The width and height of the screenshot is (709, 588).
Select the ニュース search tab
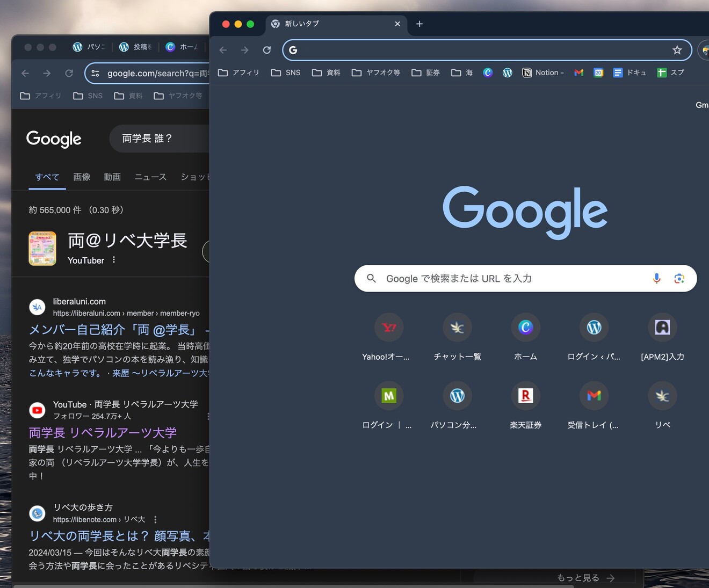pyautogui.click(x=150, y=177)
